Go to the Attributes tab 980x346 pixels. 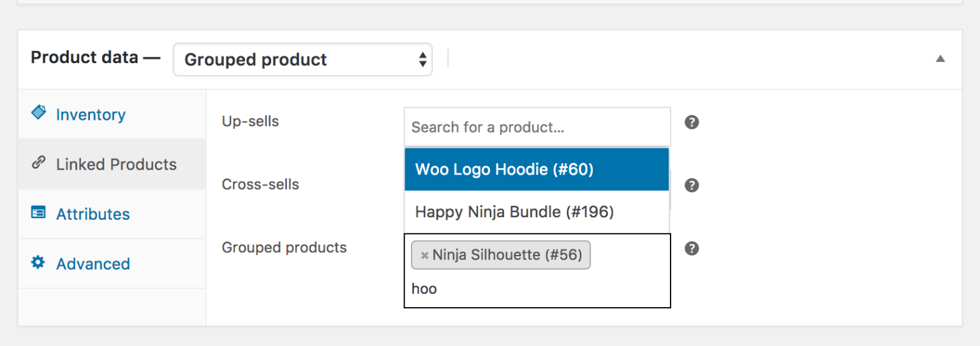coord(93,214)
